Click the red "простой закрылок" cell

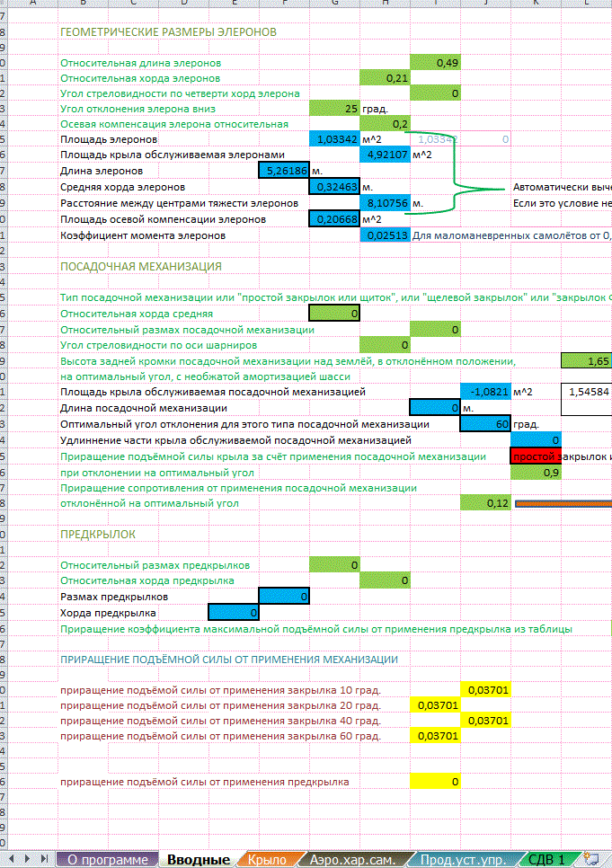(536, 456)
